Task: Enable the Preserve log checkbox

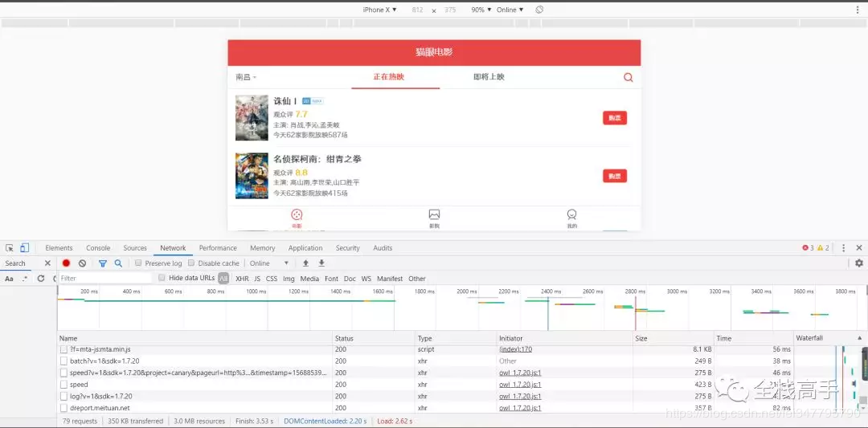Action: [x=138, y=263]
